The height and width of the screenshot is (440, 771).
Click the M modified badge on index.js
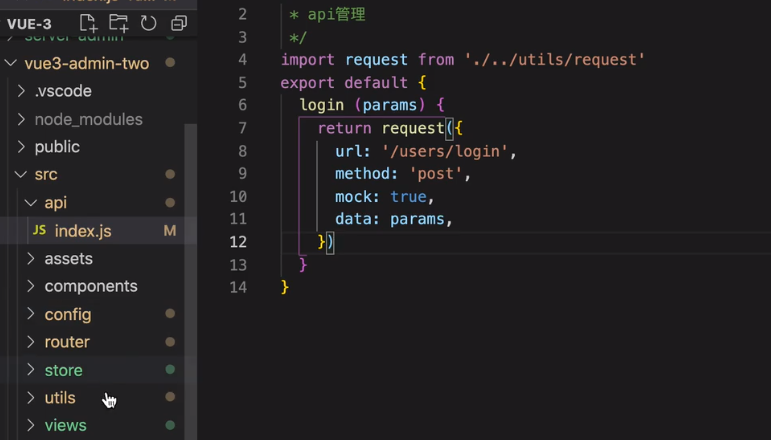click(x=170, y=231)
